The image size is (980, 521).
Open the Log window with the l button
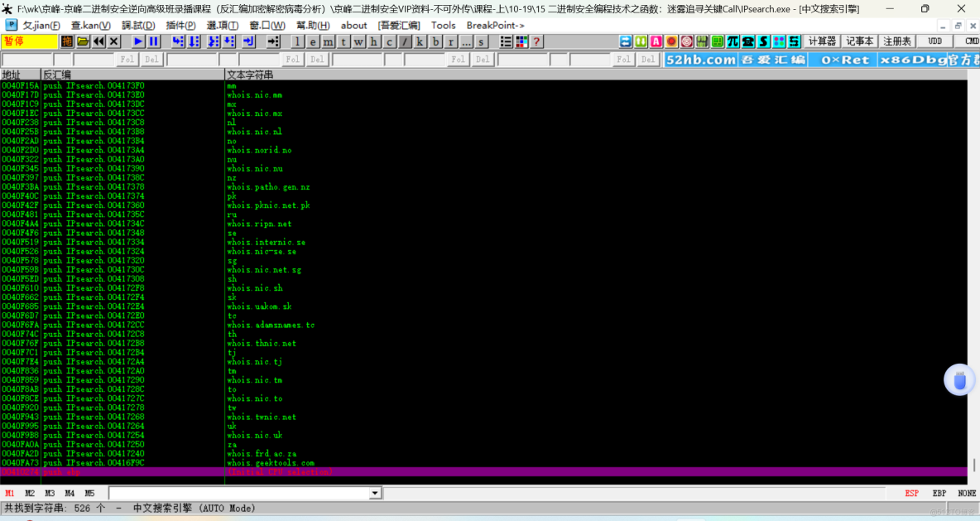pos(297,42)
